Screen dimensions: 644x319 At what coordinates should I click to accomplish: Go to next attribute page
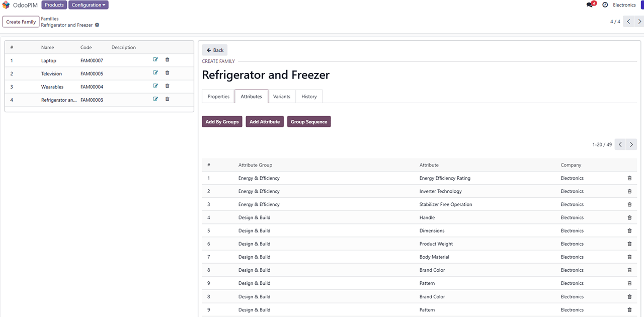pyautogui.click(x=632, y=145)
